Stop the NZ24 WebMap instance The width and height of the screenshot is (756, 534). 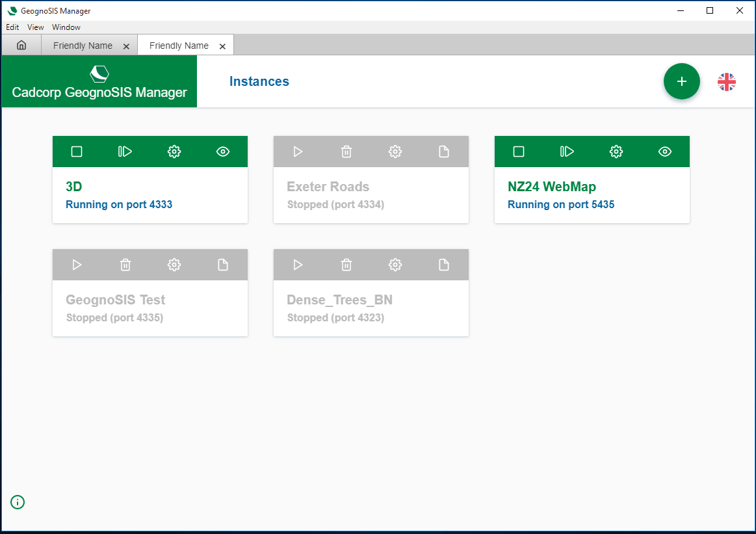pyautogui.click(x=519, y=152)
